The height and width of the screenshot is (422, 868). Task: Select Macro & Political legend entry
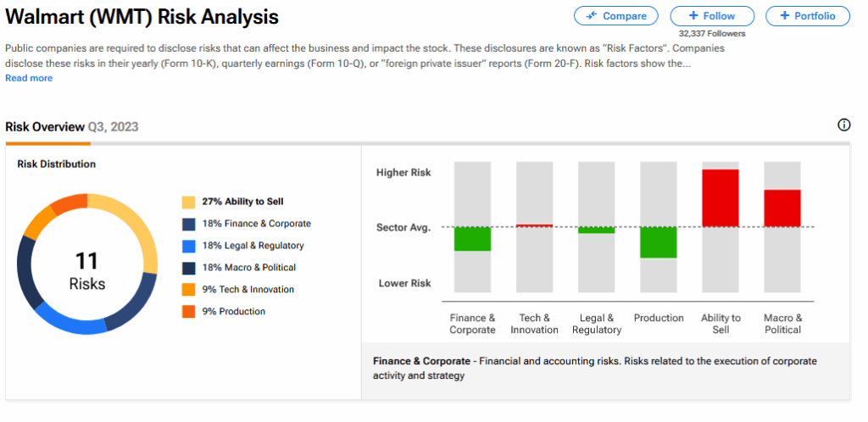pos(249,268)
